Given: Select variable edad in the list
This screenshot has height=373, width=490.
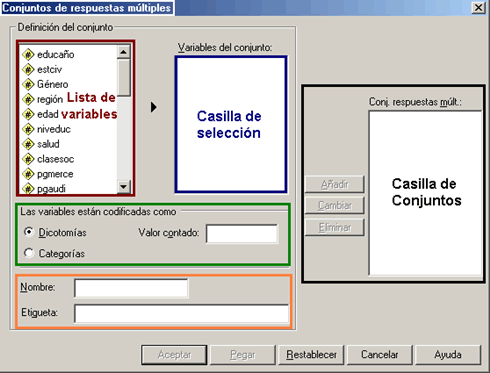Looking at the screenshot, I should [x=48, y=114].
